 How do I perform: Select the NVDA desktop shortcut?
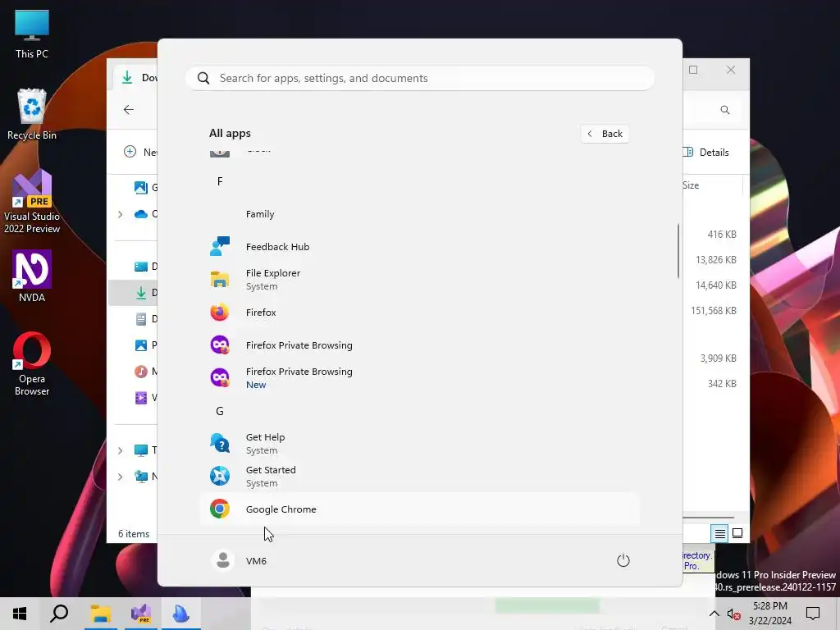(x=32, y=276)
